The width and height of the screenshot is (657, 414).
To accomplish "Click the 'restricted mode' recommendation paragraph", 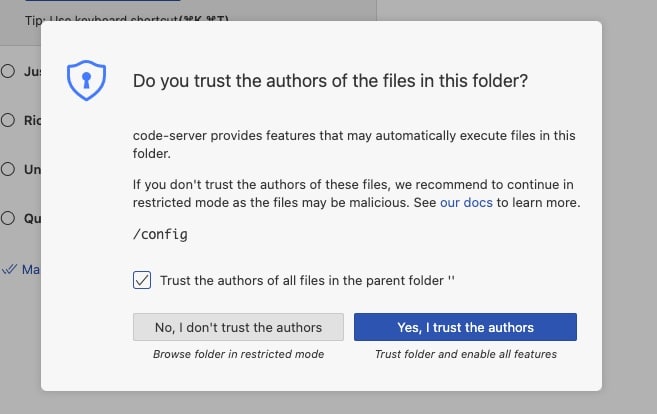I will (357, 194).
